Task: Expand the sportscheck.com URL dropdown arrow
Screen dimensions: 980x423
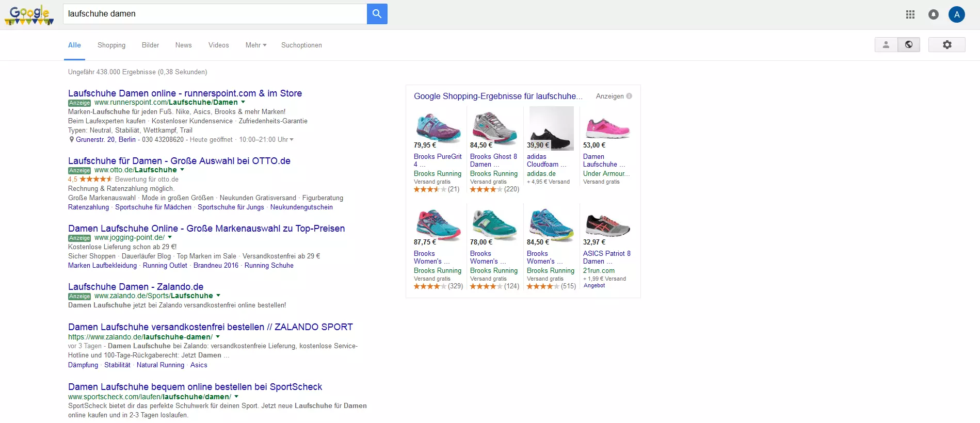Action: (x=236, y=397)
